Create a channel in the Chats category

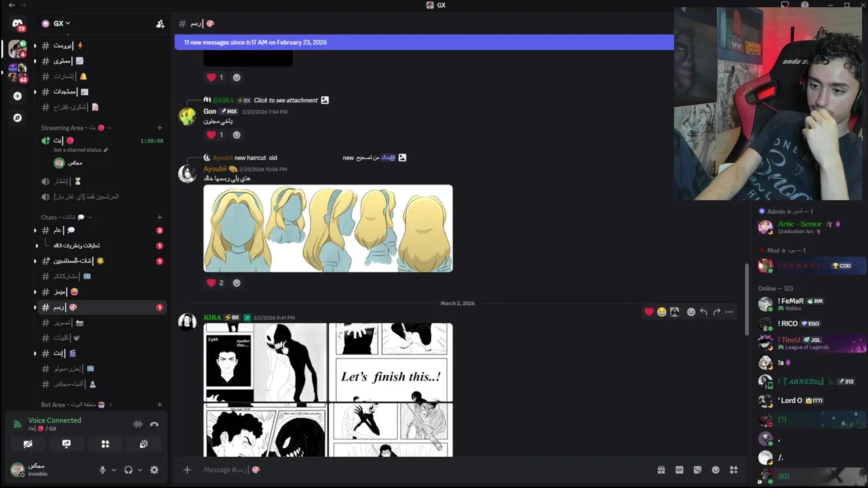[160, 218]
